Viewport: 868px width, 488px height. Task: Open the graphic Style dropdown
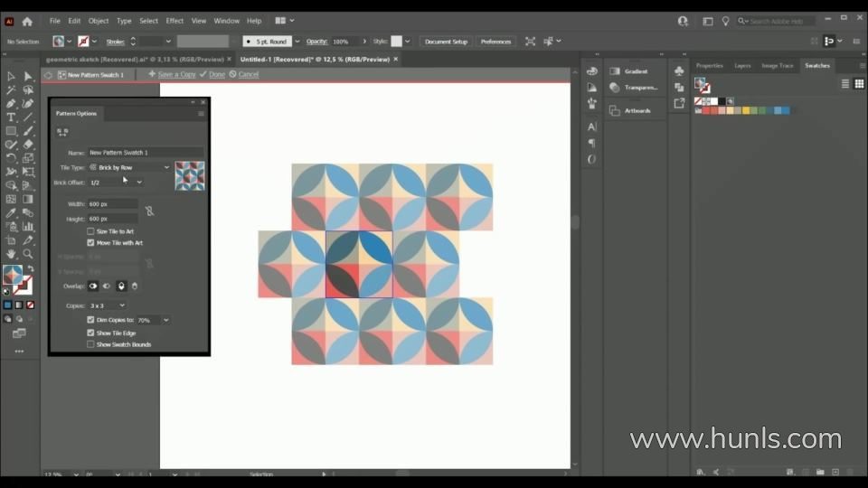(408, 42)
